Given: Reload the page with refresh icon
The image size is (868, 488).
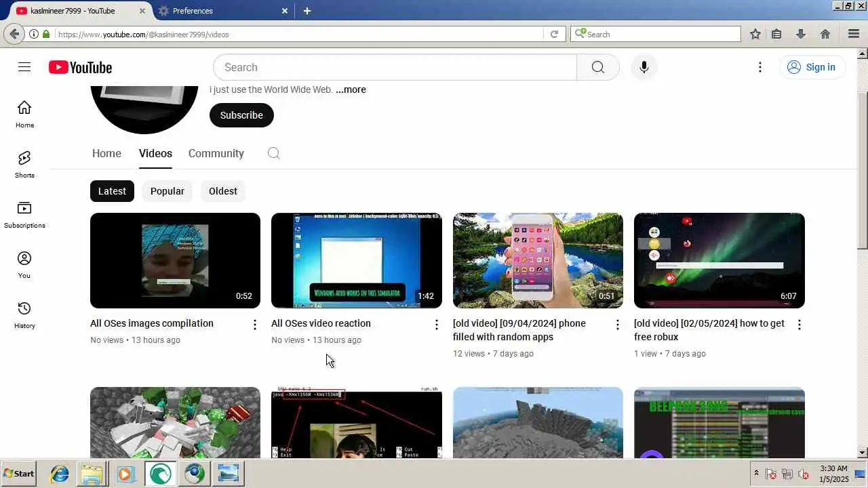Looking at the screenshot, I should point(554,34).
